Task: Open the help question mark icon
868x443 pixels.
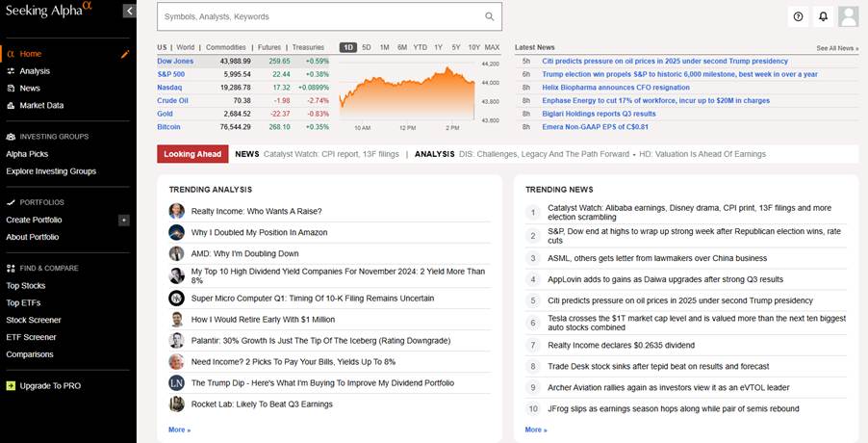Action: [x=798, y=16]
